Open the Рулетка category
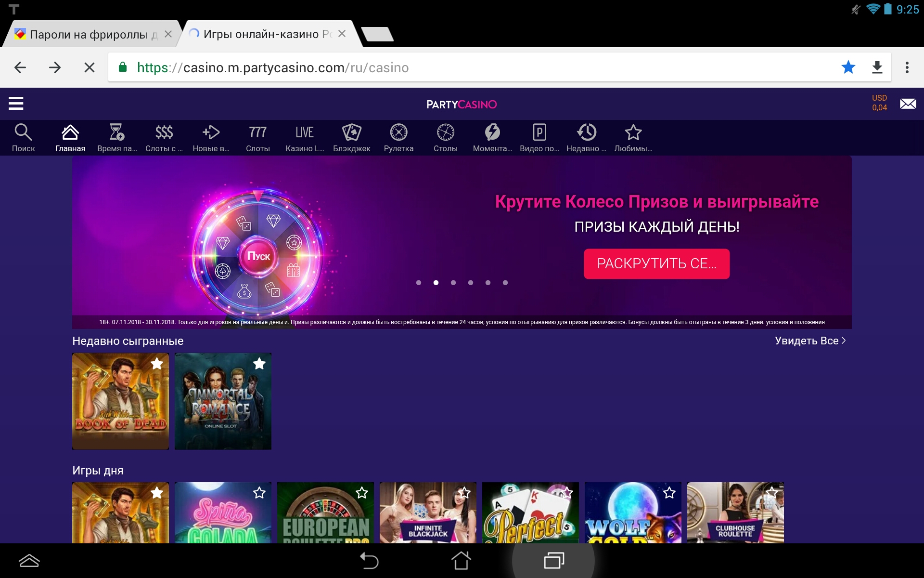This screenshot has height=578, width=924. click(398, 138)
